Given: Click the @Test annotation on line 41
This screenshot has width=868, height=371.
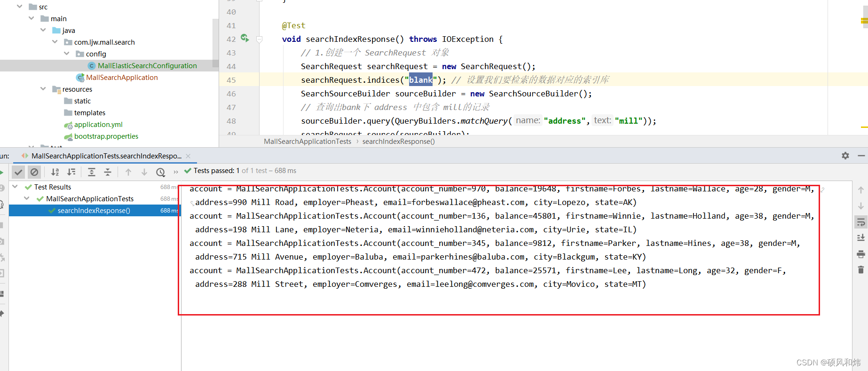Looking at the screenshot, I should point(293,25).
